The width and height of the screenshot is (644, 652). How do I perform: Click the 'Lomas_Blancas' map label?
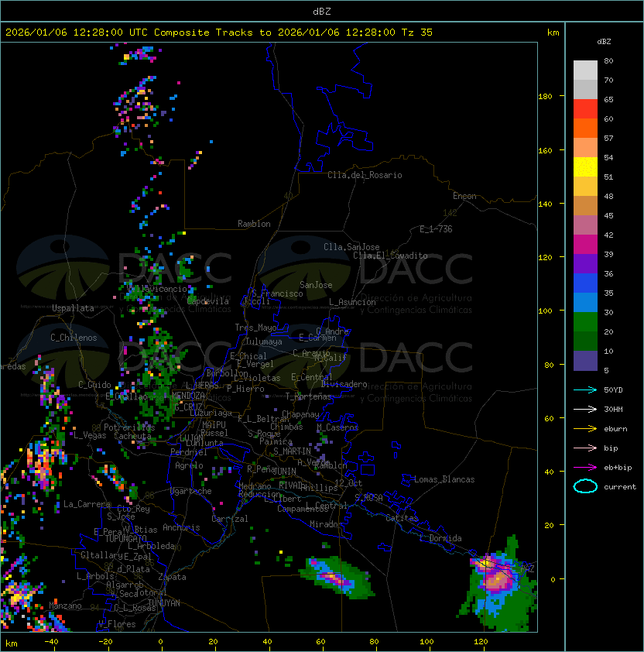click(444, 479)
